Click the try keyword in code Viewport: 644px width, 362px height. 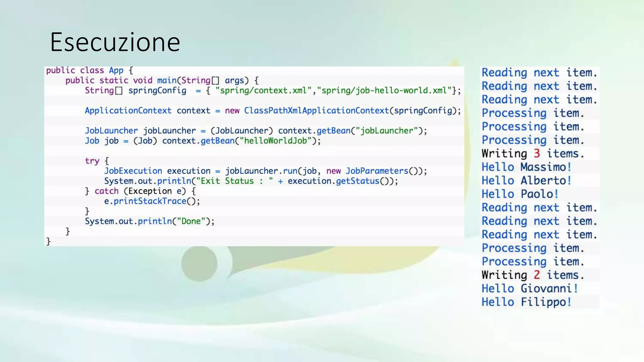point(92,161)
